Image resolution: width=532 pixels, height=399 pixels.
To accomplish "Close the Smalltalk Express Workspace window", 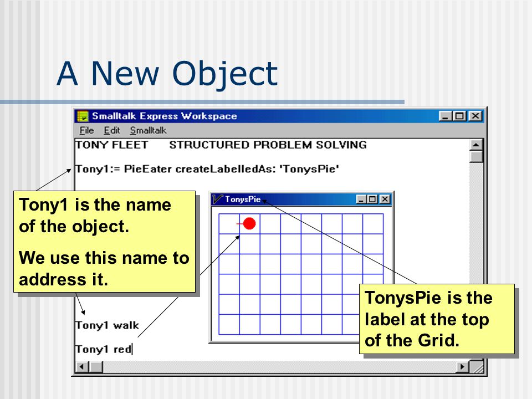I will tap(475, 116).
